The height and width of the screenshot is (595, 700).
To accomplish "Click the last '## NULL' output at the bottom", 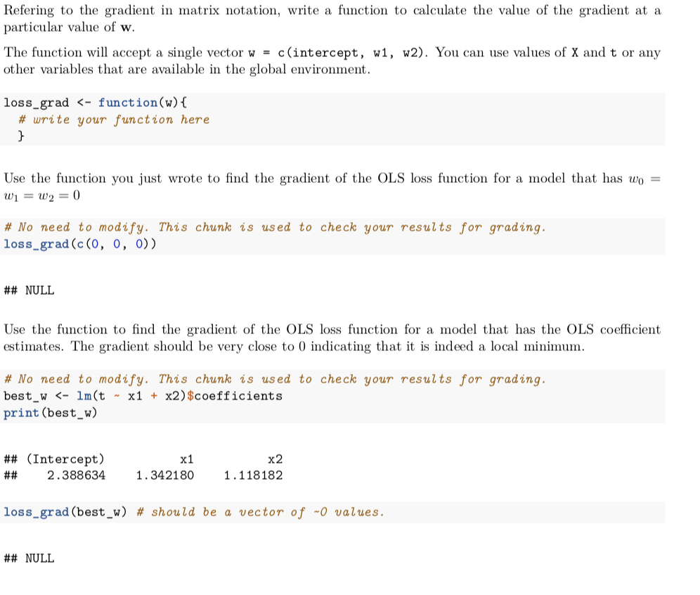I will pyautogui.click(x=29, y=558).
